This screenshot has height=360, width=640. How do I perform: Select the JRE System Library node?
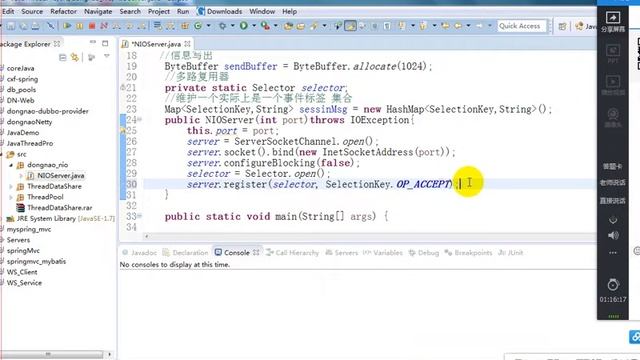(x=65, y=218)
